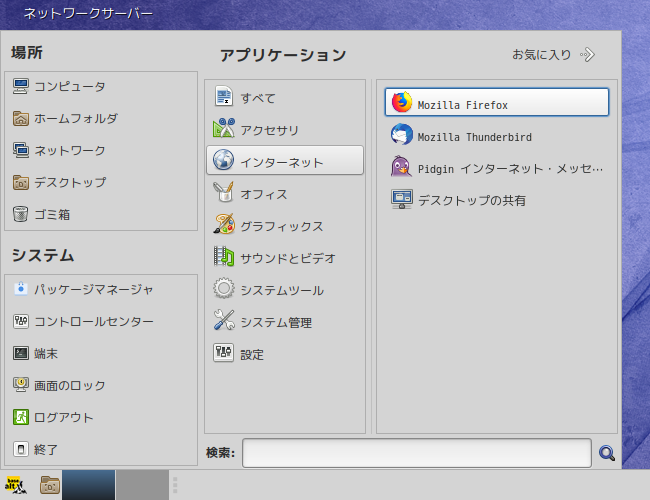Click 'Mozilla Firefox' text
This screenshot has width=650, height=500.
click(463, 105)
